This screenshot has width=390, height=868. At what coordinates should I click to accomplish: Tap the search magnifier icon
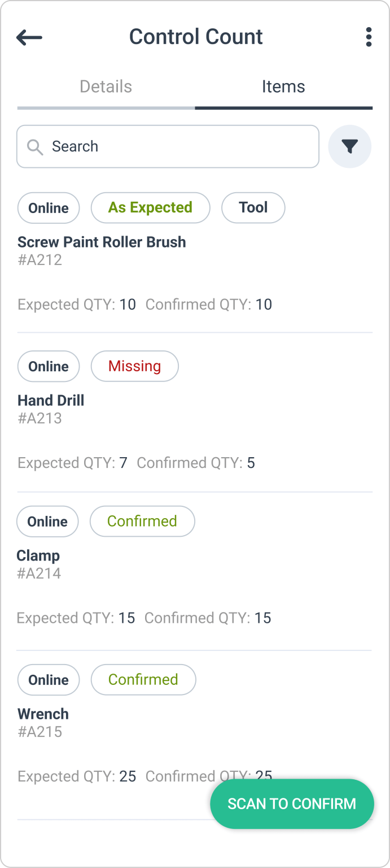tap(35, 147)
